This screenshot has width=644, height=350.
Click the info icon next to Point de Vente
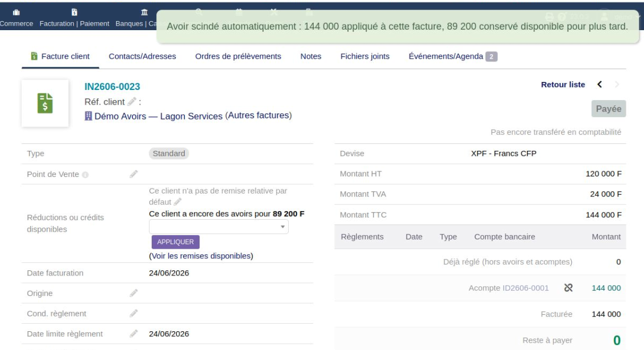(85, 175)
